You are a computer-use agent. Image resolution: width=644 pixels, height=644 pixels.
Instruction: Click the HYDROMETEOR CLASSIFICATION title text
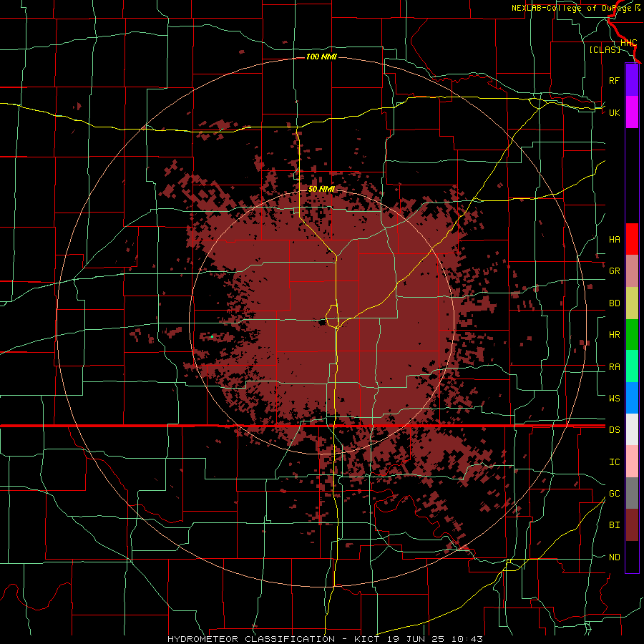(x=251, y=639)
